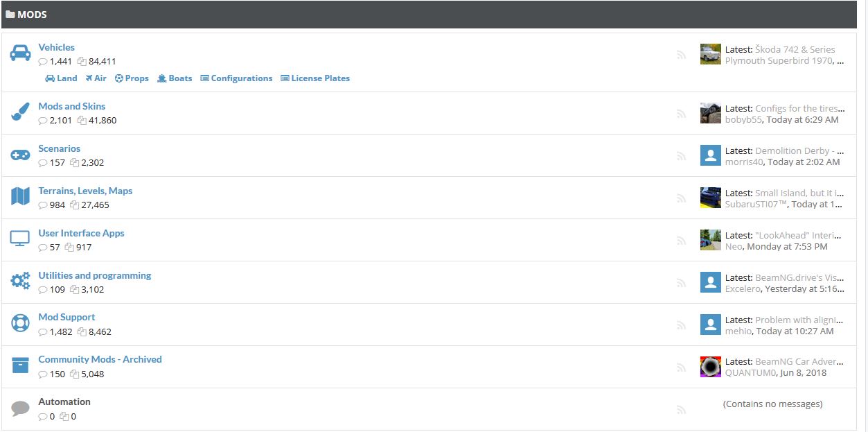The image size is (868, 432).
Task: Click the monitor icon for User Interface Apps
Action: point(20,239)
